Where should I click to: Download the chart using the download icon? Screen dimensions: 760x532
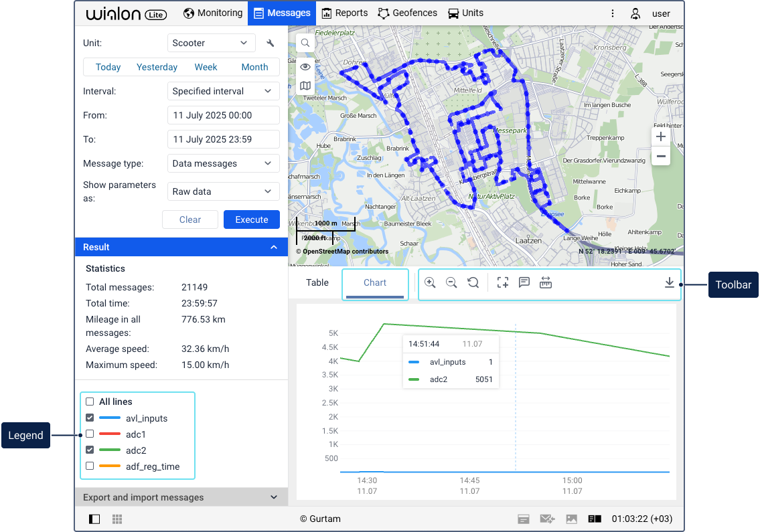point(670,282)
